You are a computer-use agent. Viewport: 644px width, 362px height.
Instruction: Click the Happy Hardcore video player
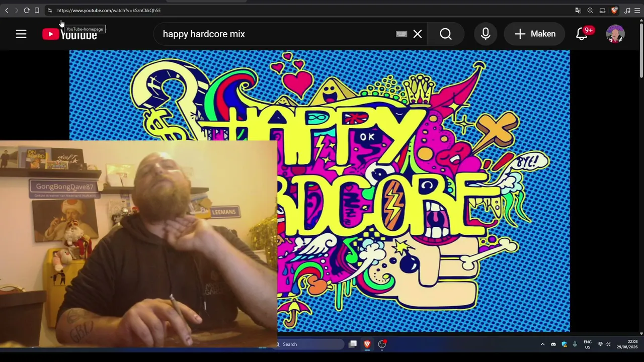(319, 191)
